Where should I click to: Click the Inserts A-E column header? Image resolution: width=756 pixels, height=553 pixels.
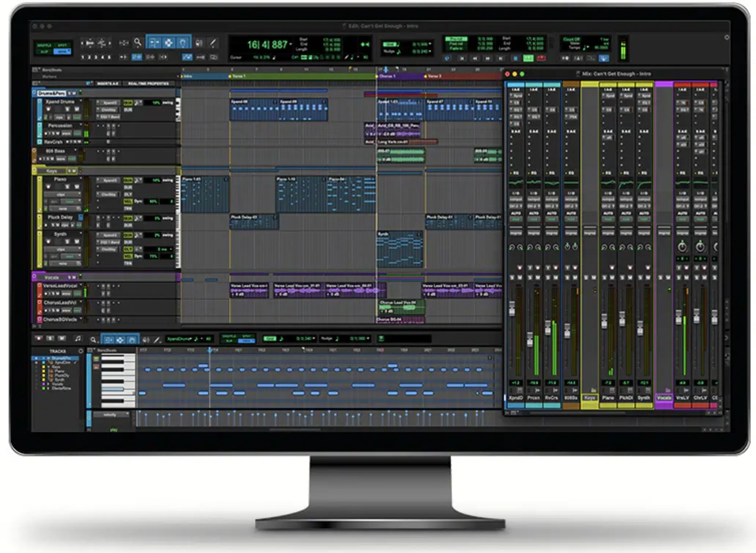pyautogui.click(x=108, y=83)
